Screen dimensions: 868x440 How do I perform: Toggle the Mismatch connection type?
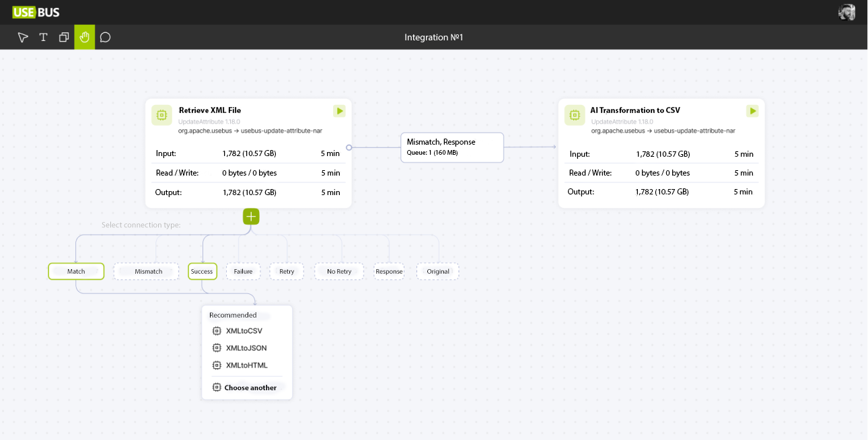146,271
